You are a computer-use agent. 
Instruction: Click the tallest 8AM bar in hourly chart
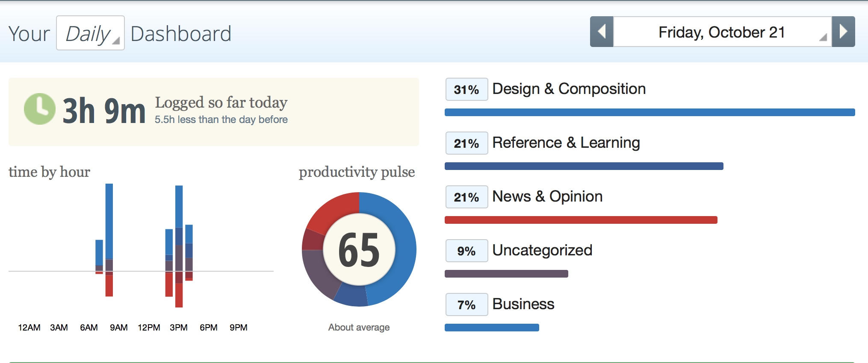tap(109, 222)
